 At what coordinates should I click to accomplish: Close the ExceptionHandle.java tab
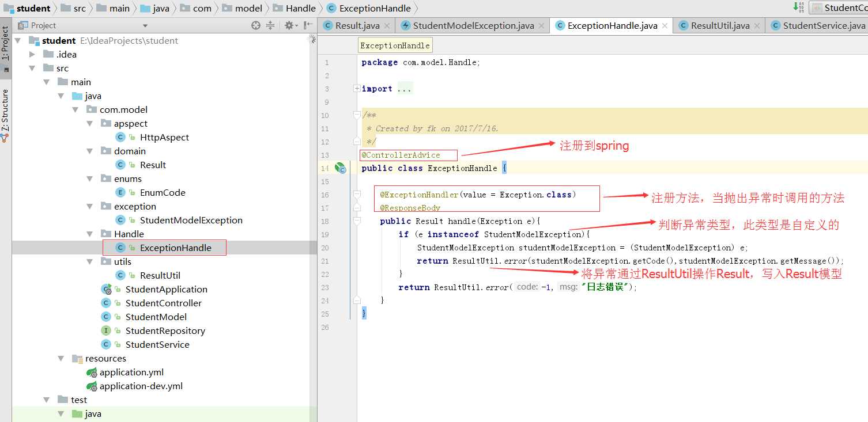point(665,25)
